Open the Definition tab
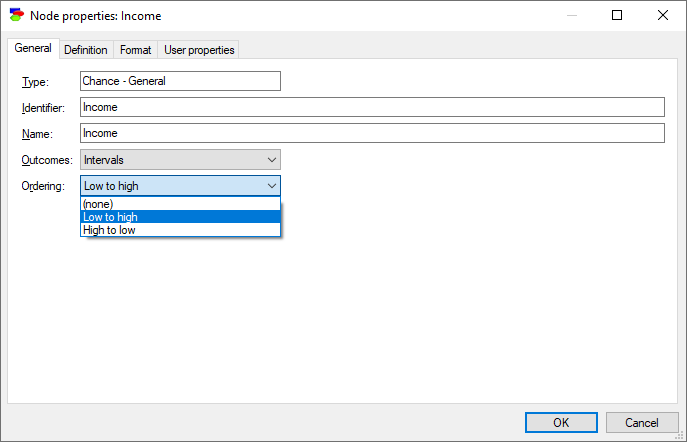The image size is (687, 442). 86,50
